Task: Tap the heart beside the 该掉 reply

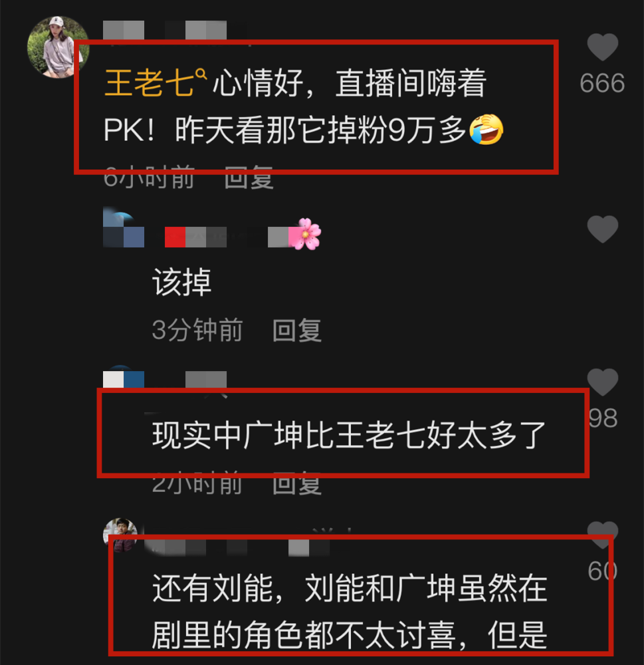Action: coord(602,229)
